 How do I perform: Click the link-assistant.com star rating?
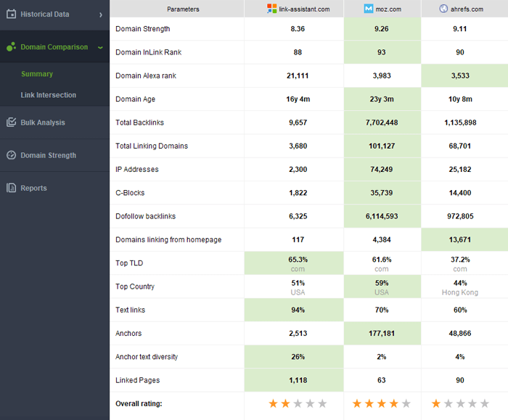coord(298,403)
